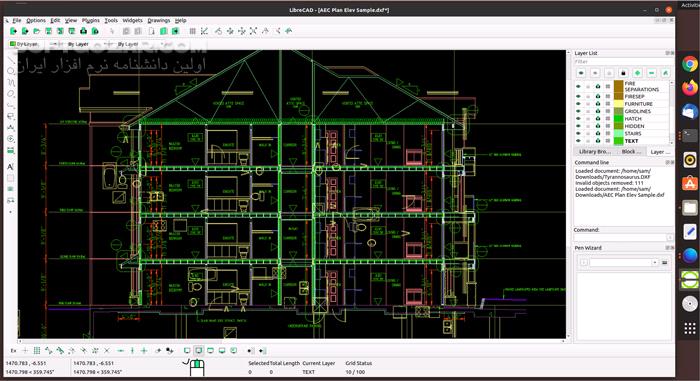Image resolution: width=700 pixels, height=381 pixels.
Task: Toggle Exclusive Snap Mode 'Ex' button
Action: (13, 351)
